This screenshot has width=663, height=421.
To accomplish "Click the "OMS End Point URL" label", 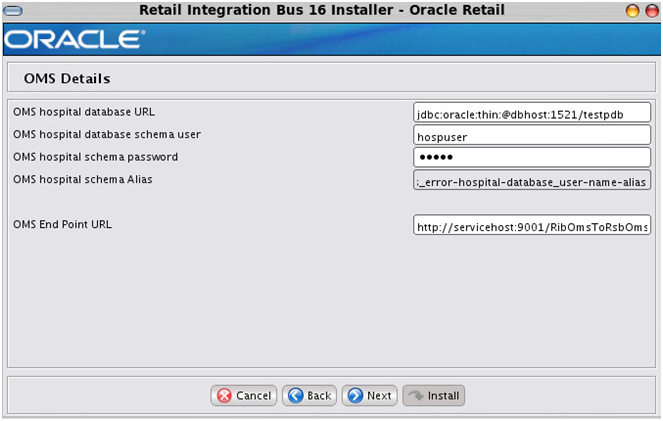I will [62, 224].
